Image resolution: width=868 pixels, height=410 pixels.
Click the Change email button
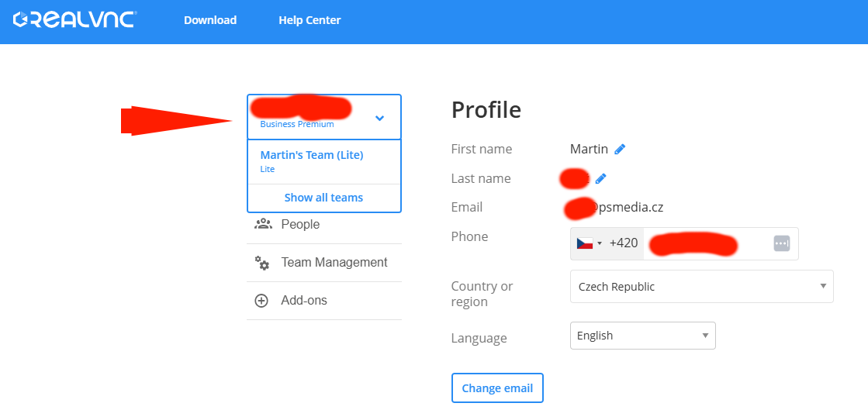(x=497, y=388)
